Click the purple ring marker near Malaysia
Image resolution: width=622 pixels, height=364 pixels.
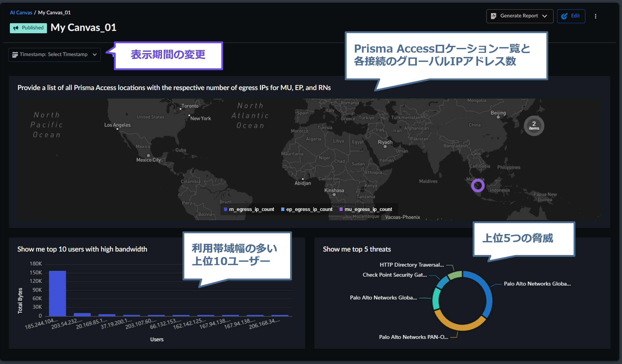[478, 185]
